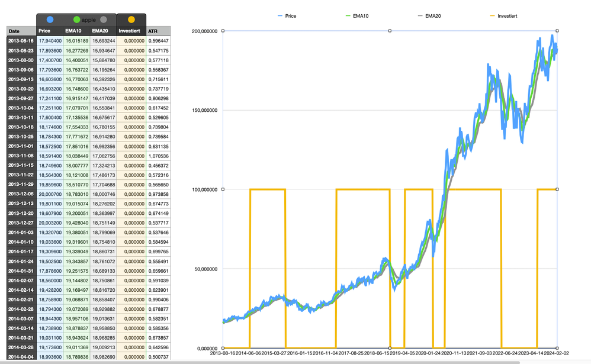Click the chart's right-middle resize handle

point(557,189)
